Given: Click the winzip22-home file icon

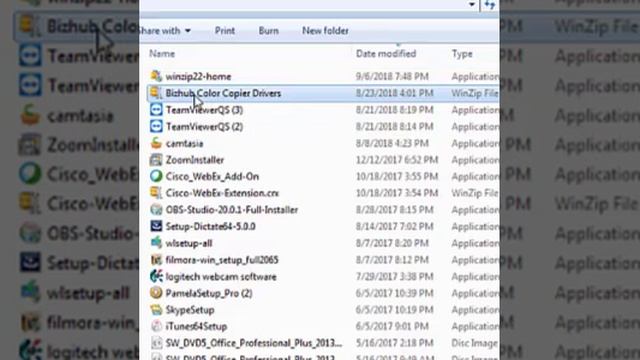Looking at the screenshot, I should click(x=156, y=76).
